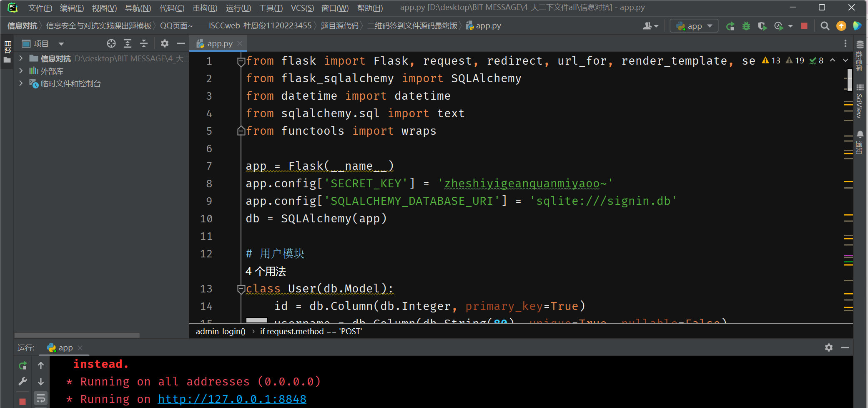Select opened file crosshair icon in project panel
This screenshot has width=868, height=408.
click(x=111, y=43)
